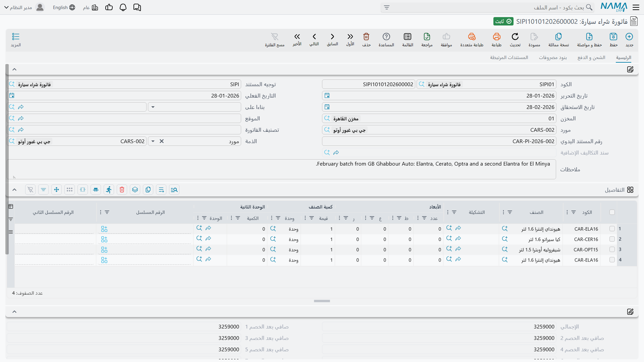The image size is (644, 362).
Task: Click the copy icon in details toolbar
Action: [x=148, y=190]
